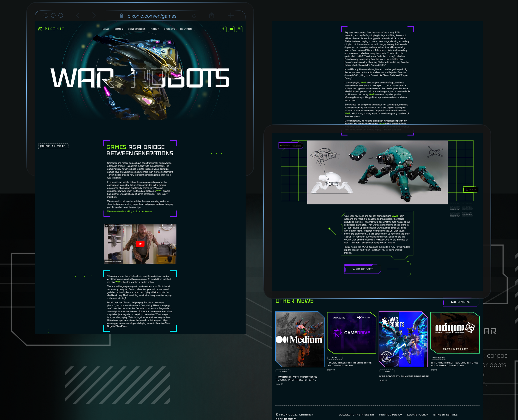Open the Game Drive news thumbnail
Image resolution: width=518 pixels, height=420 pixels.
point(351,333)
